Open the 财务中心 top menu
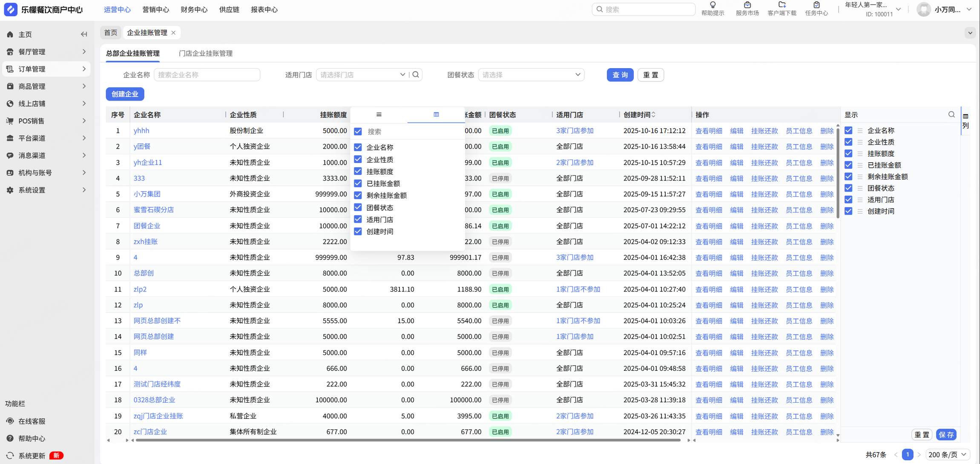 (194, 9)
